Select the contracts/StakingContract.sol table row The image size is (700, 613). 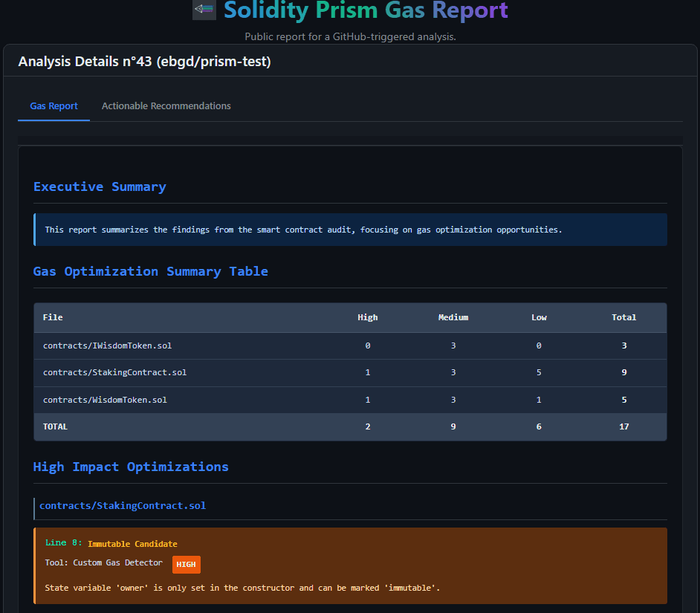click(x=349, y=372)
